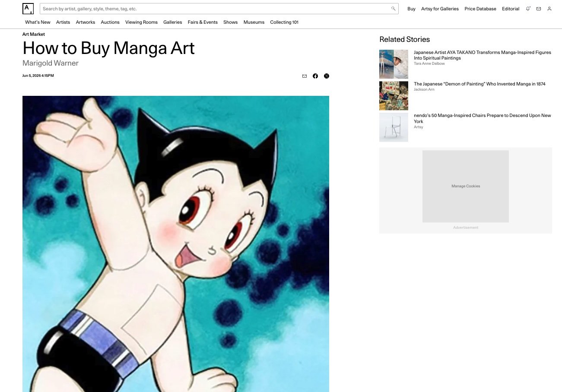Click Tara Anne Dalbow byline text
Viewport: 562px width, 392px height.
(x=429, y=63)
